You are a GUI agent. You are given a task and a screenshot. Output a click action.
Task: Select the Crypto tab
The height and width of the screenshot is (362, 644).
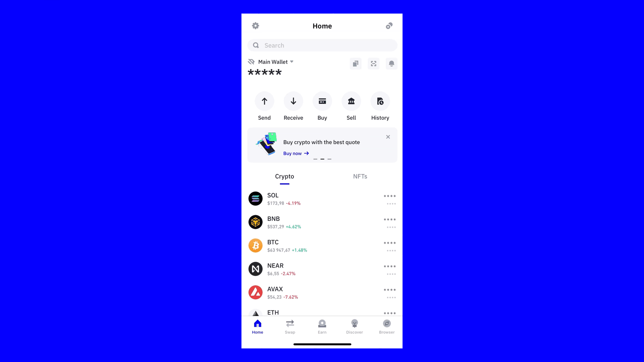pyautogui.click(x=284, y=176)
